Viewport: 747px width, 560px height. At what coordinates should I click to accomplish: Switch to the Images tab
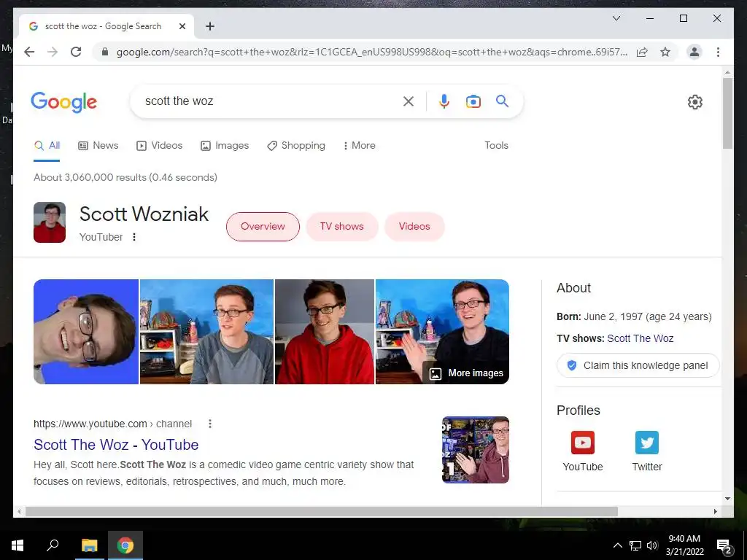[x=225, y=146]
